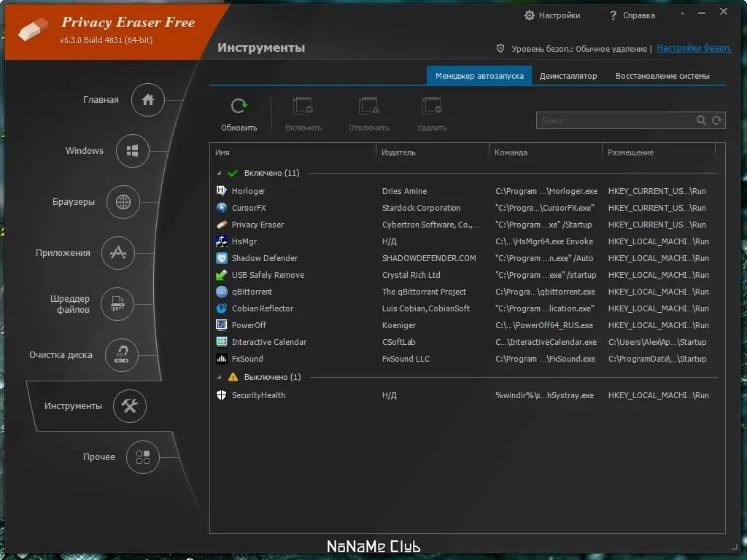This screenshot has height=560, width=747.
Task: Click the security level shield icon
Action: (500, 48)
